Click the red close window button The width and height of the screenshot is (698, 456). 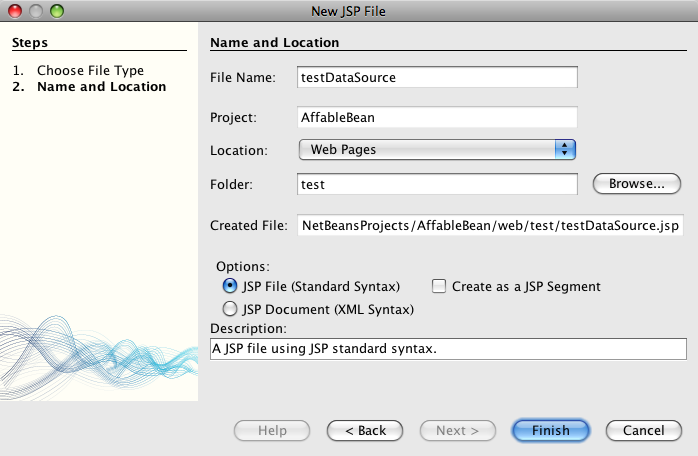pyautogui.click(x=15, y=11)
